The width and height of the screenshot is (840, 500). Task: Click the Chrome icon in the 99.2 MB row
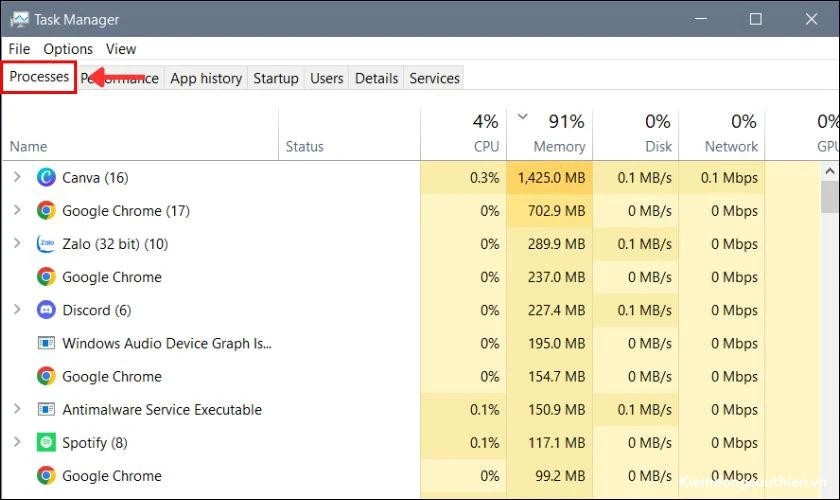click(x=46, y=476)
